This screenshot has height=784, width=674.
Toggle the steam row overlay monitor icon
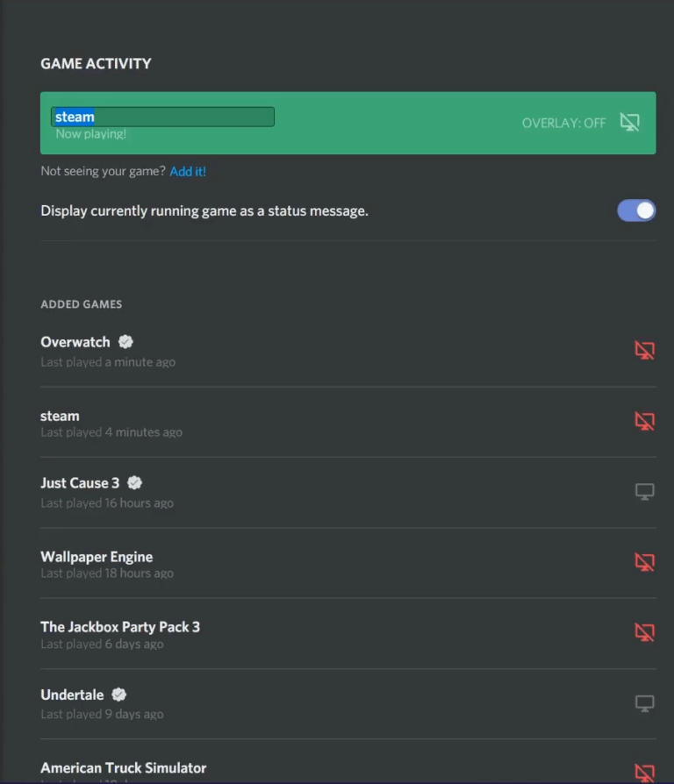click(645, 421)
